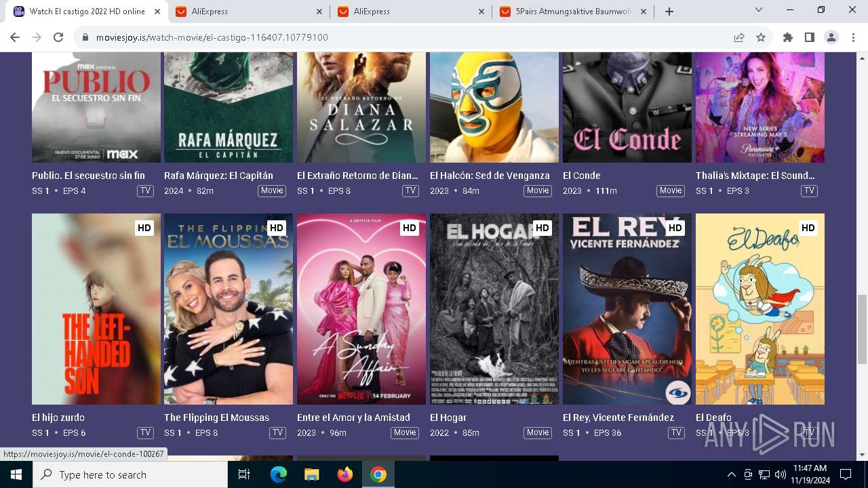Open the El Conde title link

click(582, 176)
